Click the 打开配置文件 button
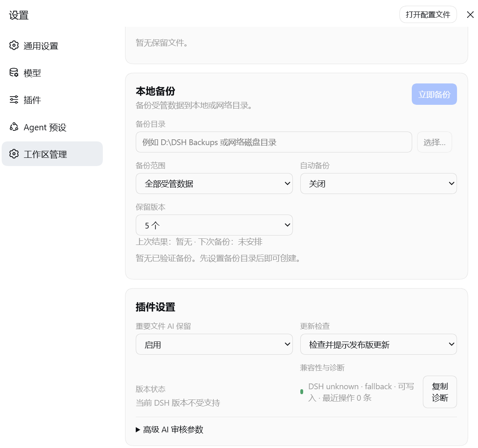The image size is (478, 448). click(428, 14)
